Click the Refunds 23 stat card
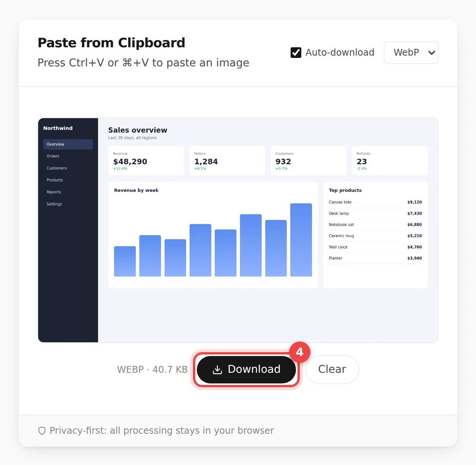The height and width of the screenshot is (465, 476). pos(389,161)
